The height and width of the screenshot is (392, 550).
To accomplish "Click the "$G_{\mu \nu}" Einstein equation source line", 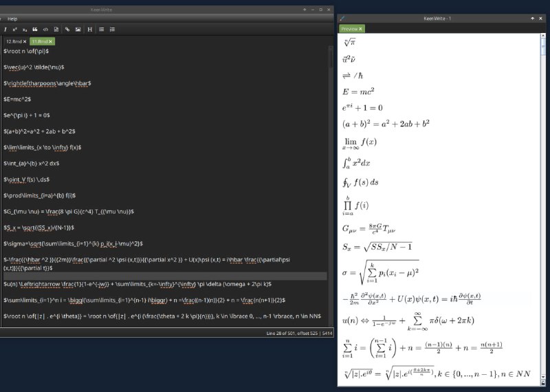I will click(69, 212).
